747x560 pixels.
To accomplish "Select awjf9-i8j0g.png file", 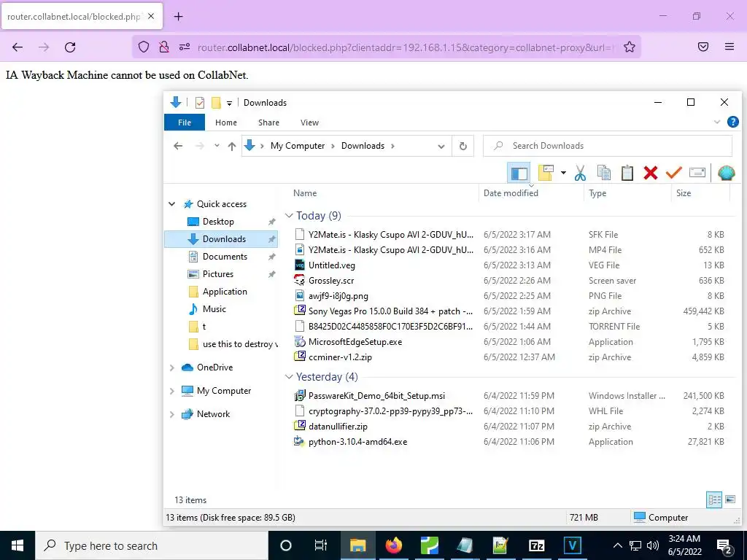I will tap(338, 296).
